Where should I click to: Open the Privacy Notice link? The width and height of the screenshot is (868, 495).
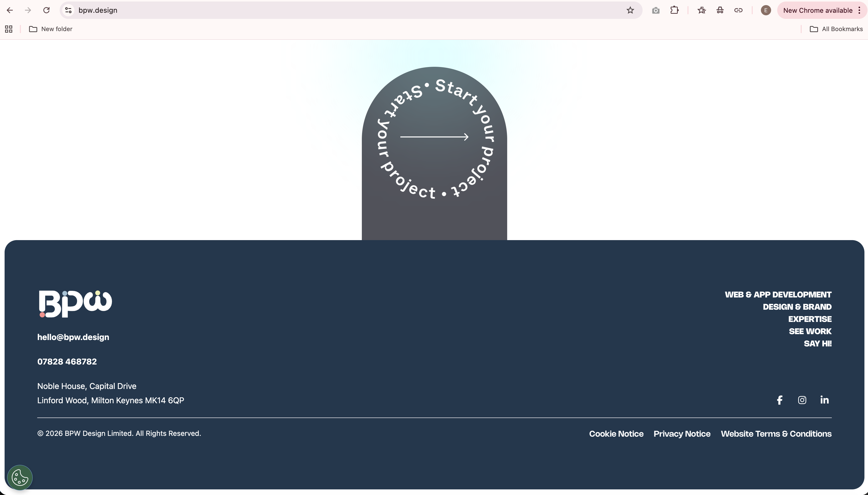tap(682, 434)
